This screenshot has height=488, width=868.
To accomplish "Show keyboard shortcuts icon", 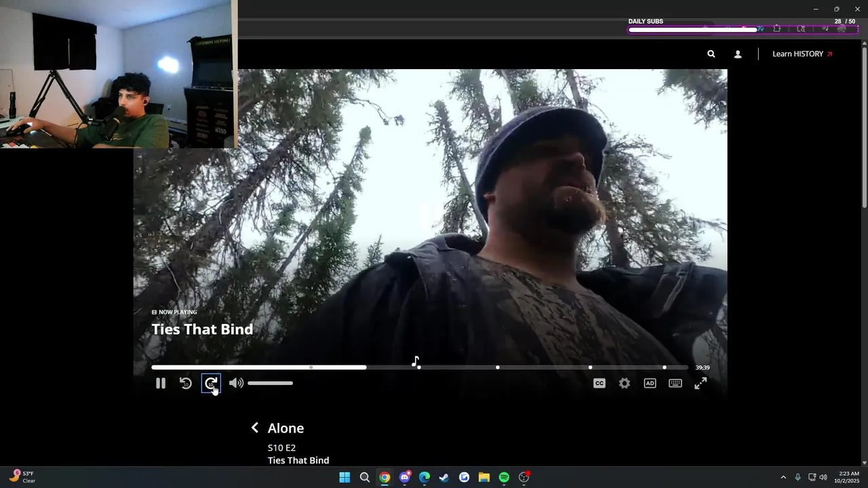I will pyautogui.click(x=675, y=384).
